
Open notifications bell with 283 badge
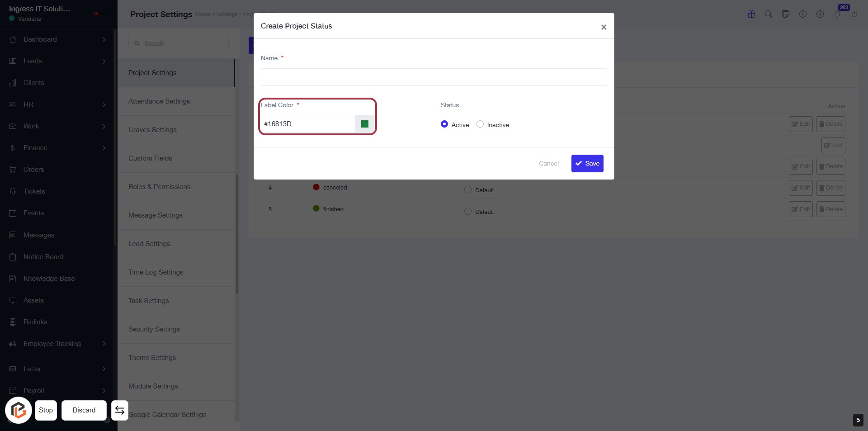837,14
